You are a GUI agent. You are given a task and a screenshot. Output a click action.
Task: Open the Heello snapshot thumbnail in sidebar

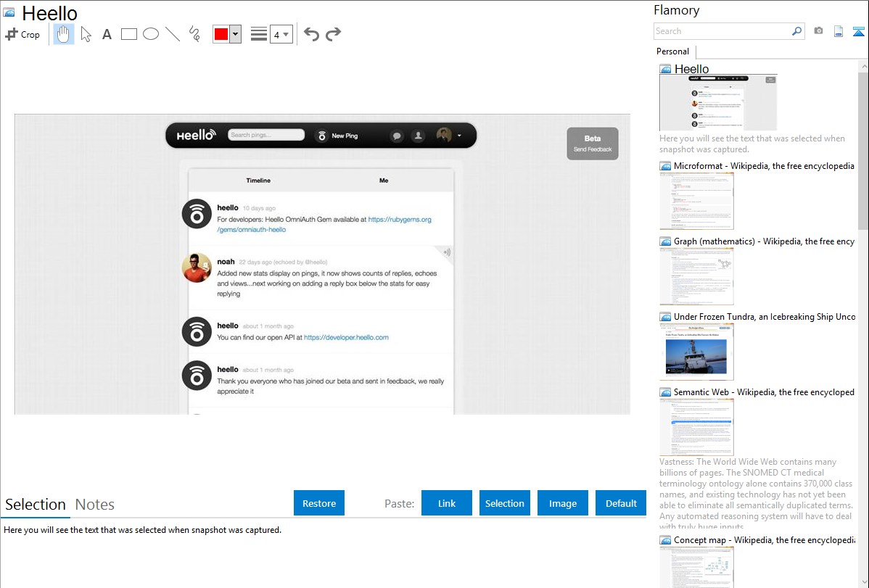coord(718,102)
